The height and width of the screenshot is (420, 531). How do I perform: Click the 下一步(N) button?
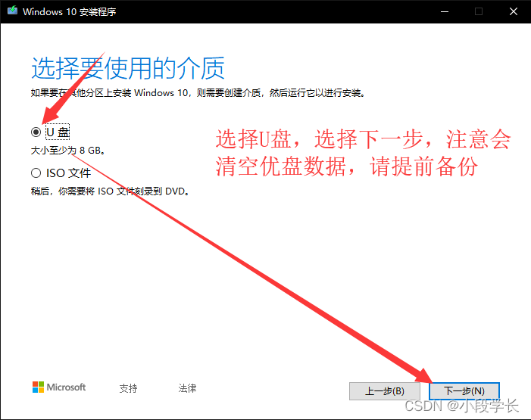pos(464,391)
